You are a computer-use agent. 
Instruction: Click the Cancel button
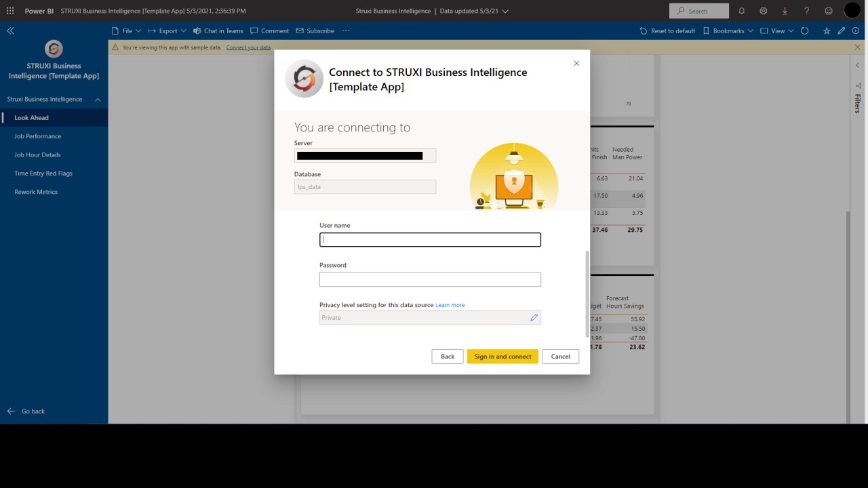pos(561,357)
